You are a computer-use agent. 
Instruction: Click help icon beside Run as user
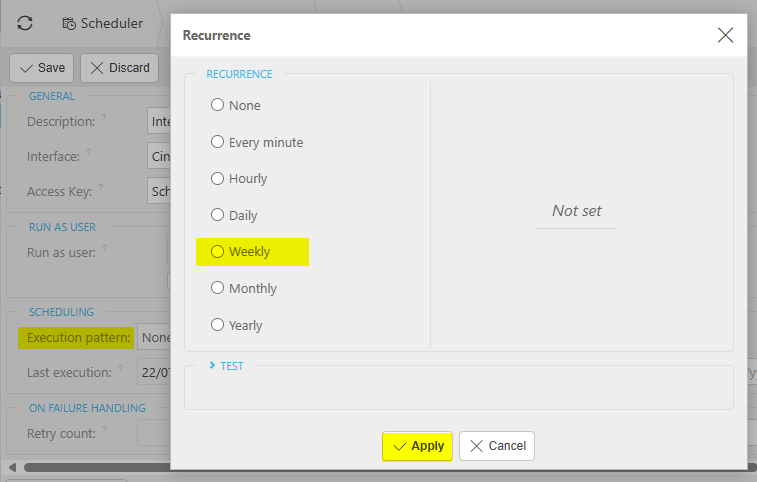pyautogui.click(x=104, y=249)
